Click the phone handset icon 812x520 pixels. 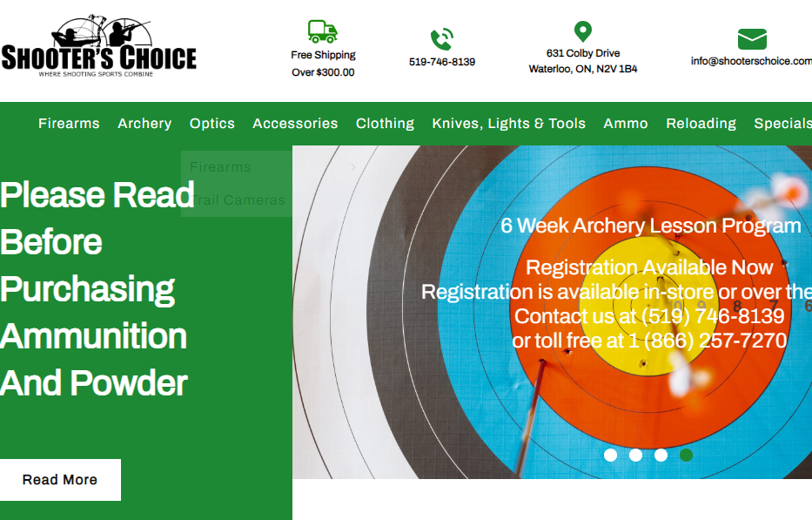[x=441, y=39]
